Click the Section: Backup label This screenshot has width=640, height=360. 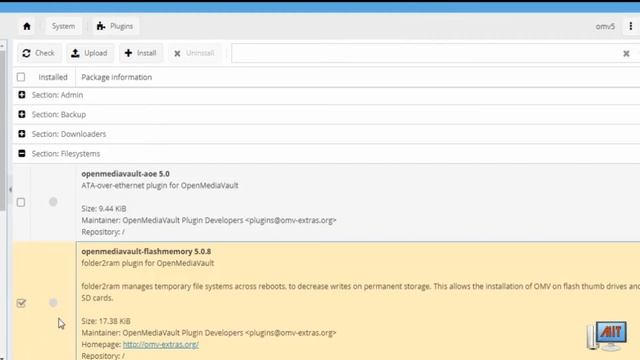point(59,114)
